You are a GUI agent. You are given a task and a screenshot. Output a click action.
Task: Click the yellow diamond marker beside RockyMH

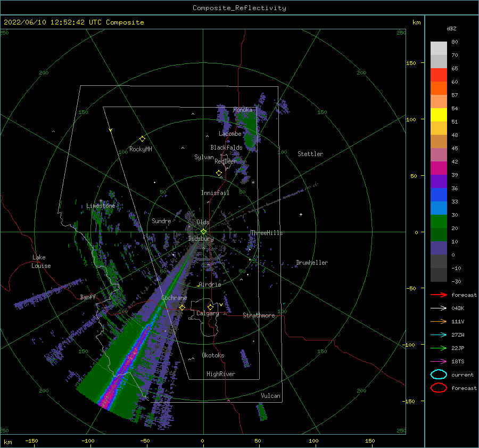pyautogui.click(x=142, y=139)
